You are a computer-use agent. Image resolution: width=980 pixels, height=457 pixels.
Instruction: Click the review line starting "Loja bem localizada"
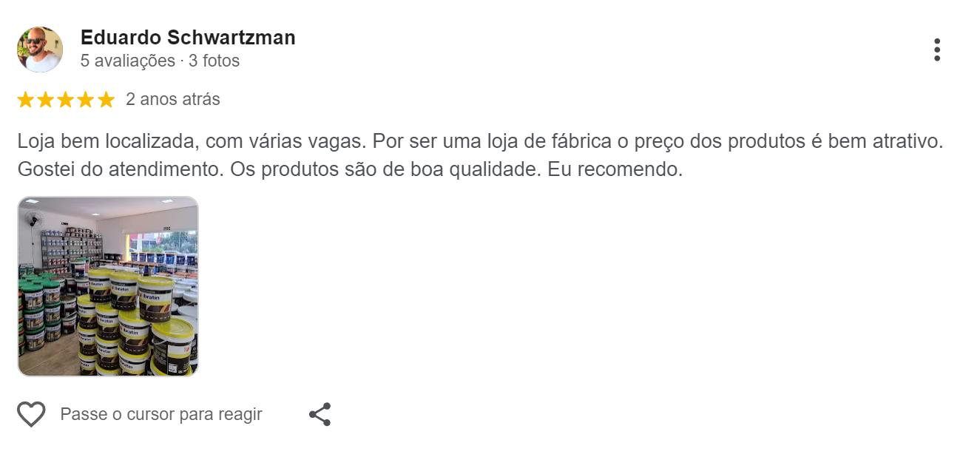pyautogui.click(x=480, y=141)
